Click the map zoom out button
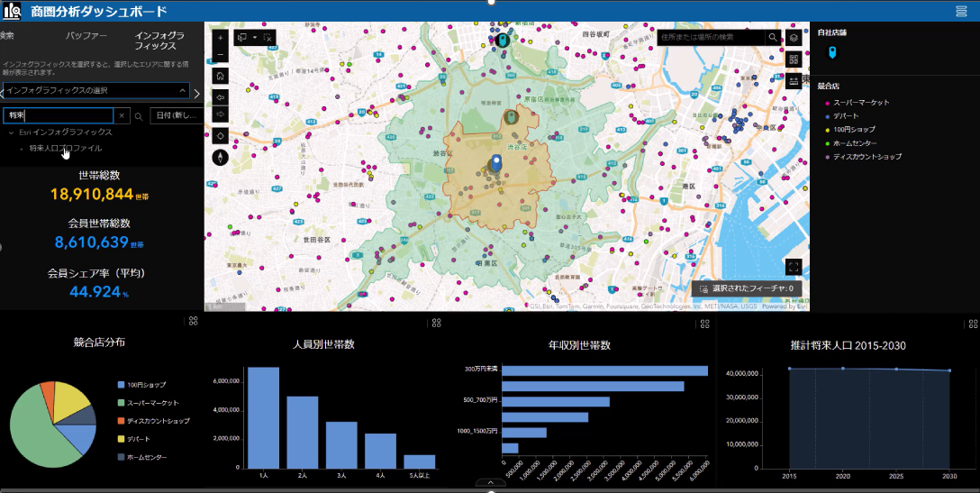This screenshot has height=493, width=980. click(x=221, y=55)
